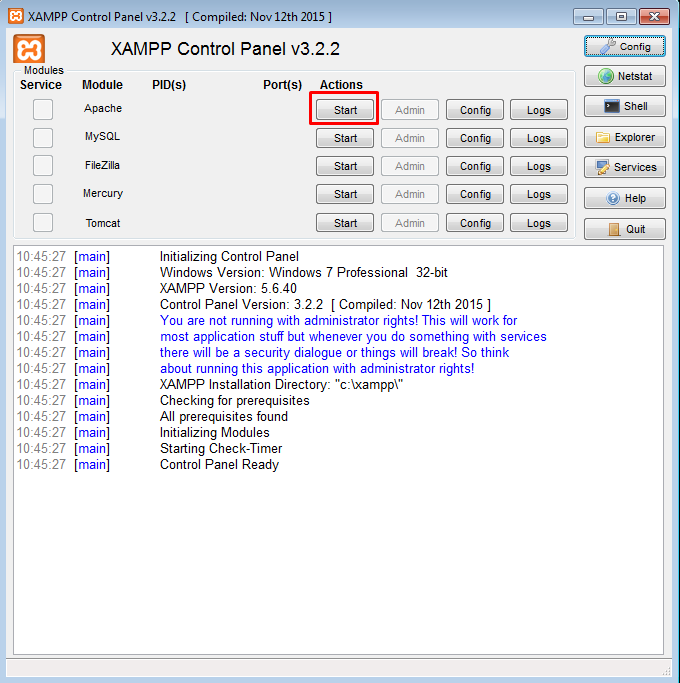The image size is (680, 683).
Task: Click the 'Windows Version' log line
Action: 304,273
